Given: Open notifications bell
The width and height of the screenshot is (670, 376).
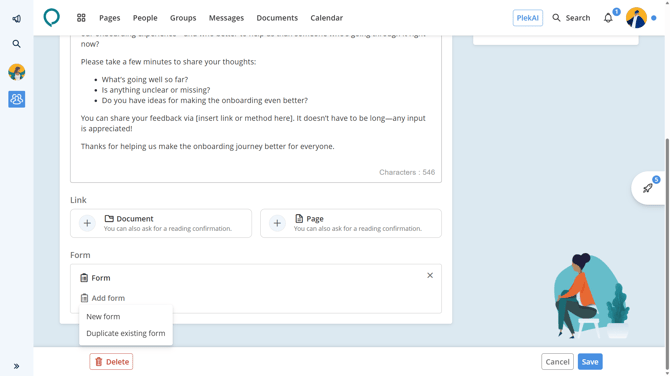Looking at the screenshot, I should (x=608, y=18).
